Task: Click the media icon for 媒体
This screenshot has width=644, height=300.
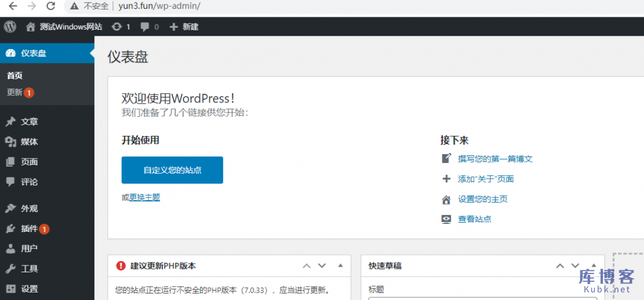Action: pos(10,142)
